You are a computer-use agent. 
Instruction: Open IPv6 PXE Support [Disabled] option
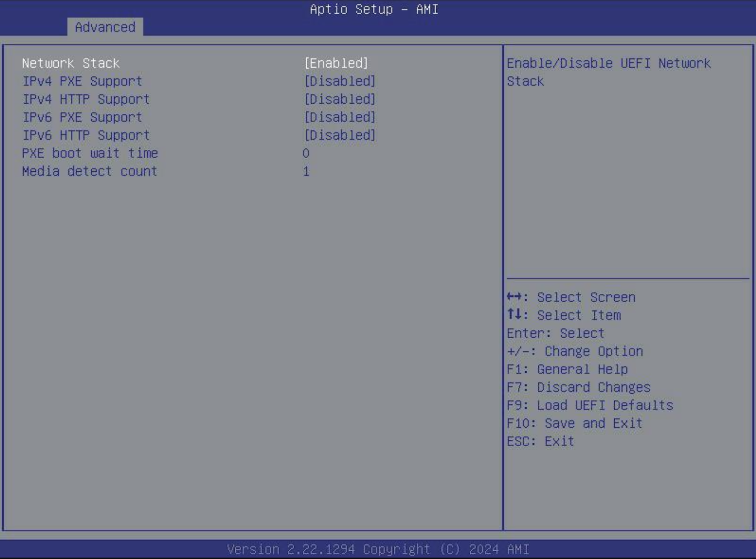coord(340,117)
